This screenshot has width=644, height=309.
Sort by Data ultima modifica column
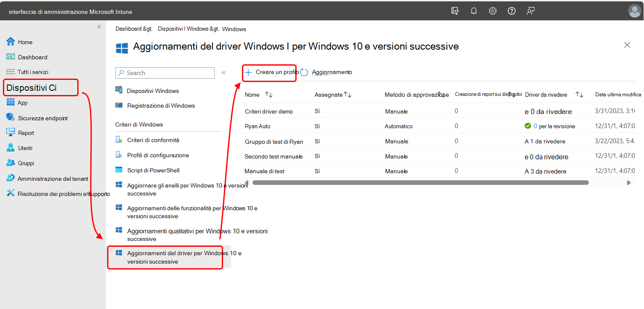coord(618,95)
